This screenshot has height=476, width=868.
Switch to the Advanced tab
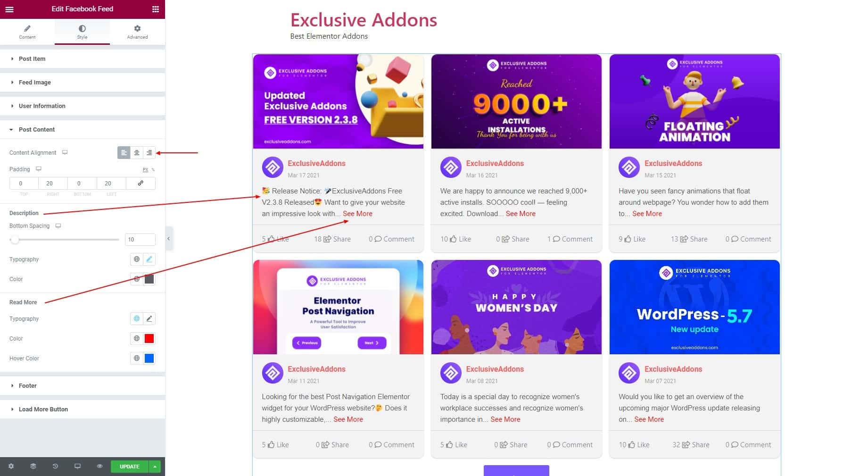137,32
